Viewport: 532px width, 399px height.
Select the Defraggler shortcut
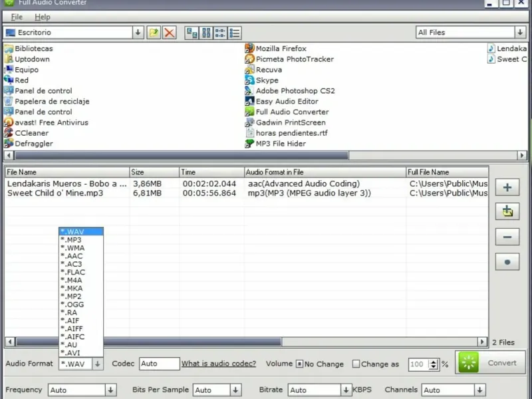click(x=28, y=144)
